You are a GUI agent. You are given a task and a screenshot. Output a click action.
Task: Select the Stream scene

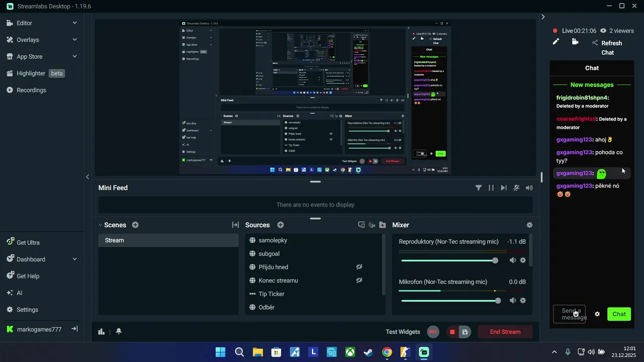(x=168, y=240)
